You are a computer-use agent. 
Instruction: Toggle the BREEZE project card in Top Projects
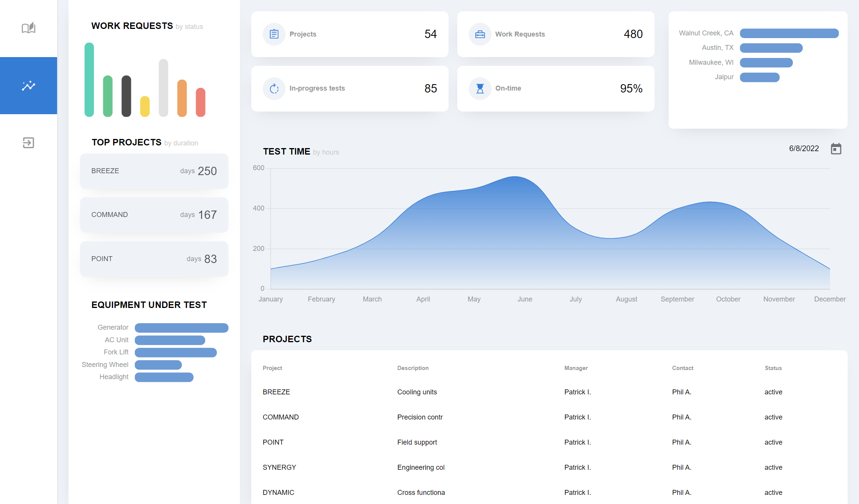click(x=154, y=171)
